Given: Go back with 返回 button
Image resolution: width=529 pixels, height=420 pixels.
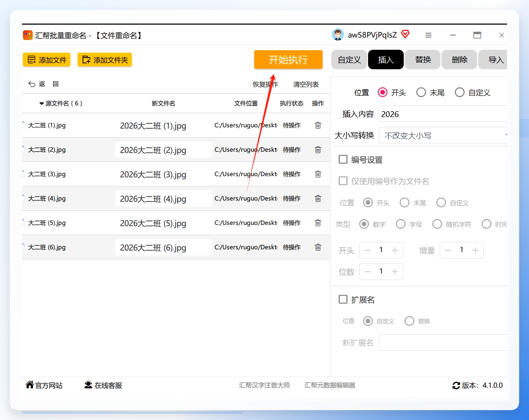Looking at the screenshot, I should coord(43,84).
